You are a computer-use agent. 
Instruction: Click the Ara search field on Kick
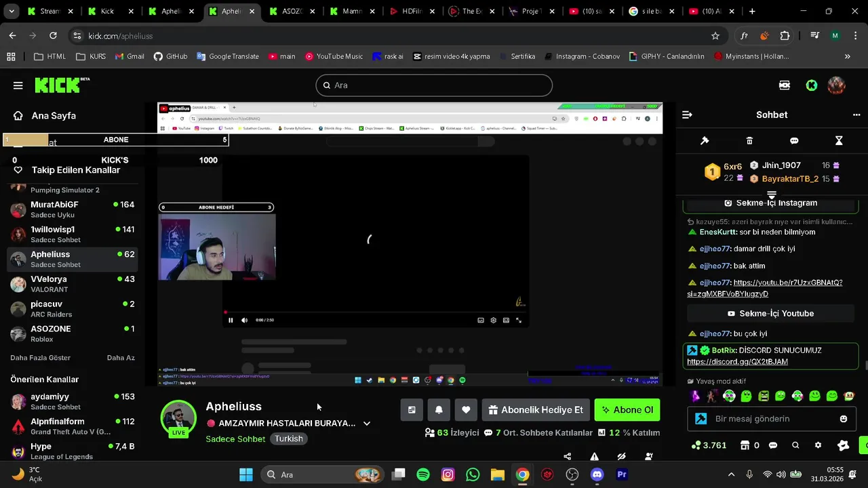pyautogui.click(x=434, y=85)
